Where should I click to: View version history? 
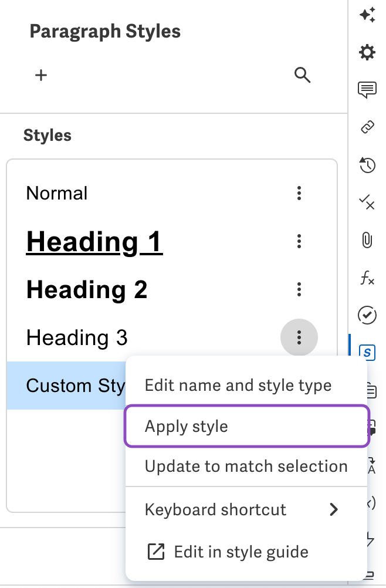click(367, 165)
